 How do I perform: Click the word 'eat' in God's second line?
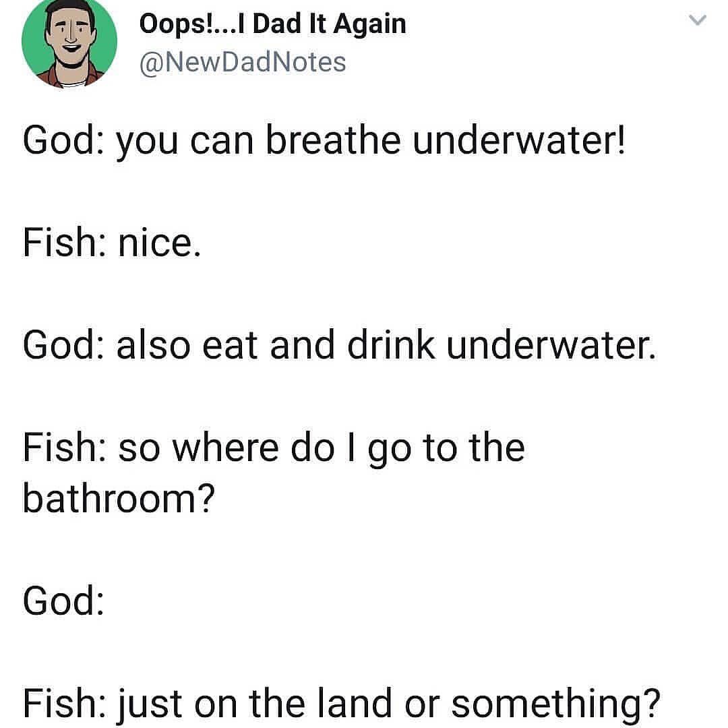(x=230, y=345)
